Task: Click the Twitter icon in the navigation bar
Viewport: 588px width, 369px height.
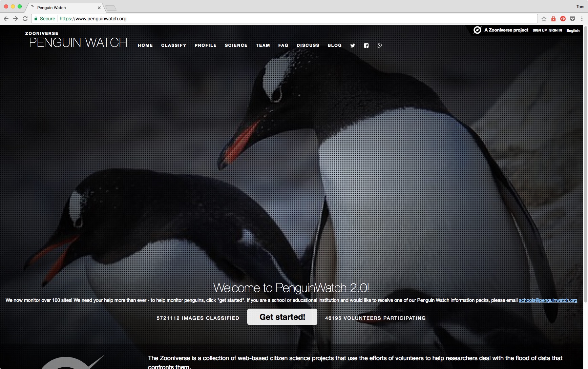Action: tap(353, 45)
